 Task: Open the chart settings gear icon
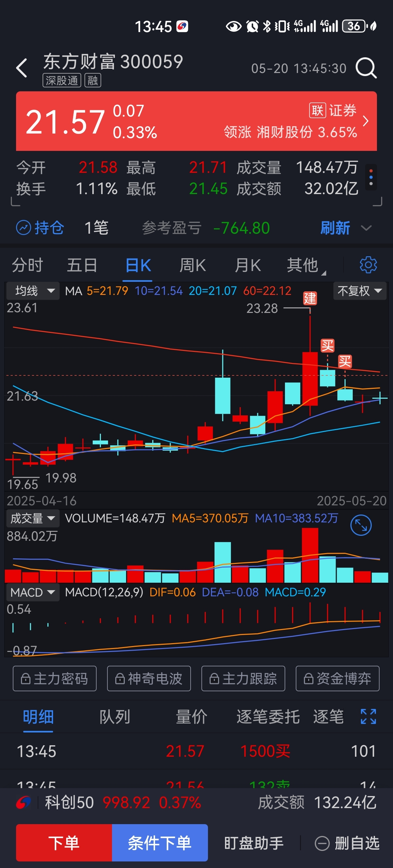click(x=368, y=265)
